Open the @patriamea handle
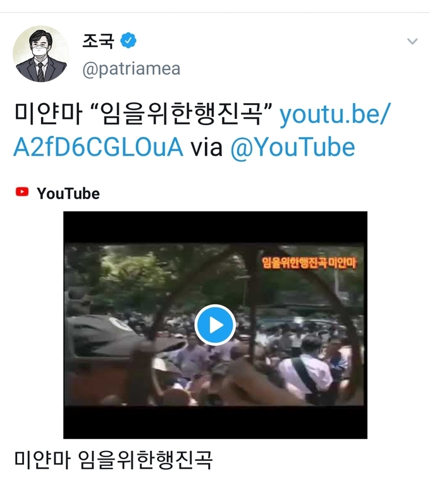 pos(131,68)
